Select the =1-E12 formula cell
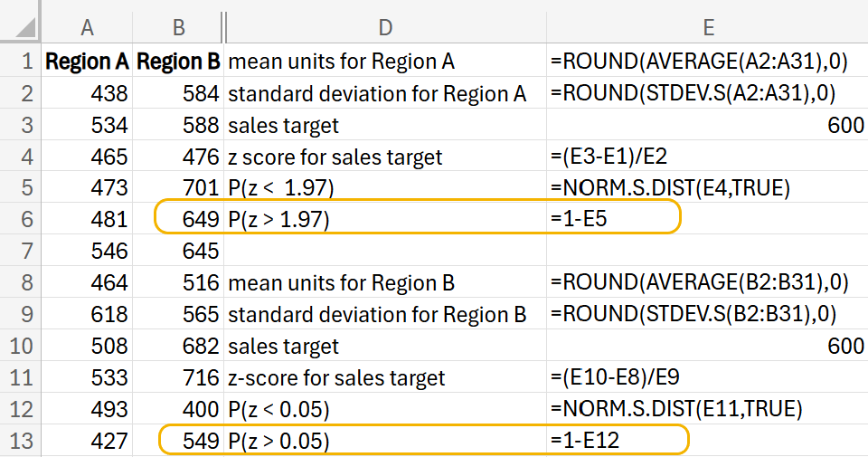The height and width of the screenshot is (457, 868). 707,442
